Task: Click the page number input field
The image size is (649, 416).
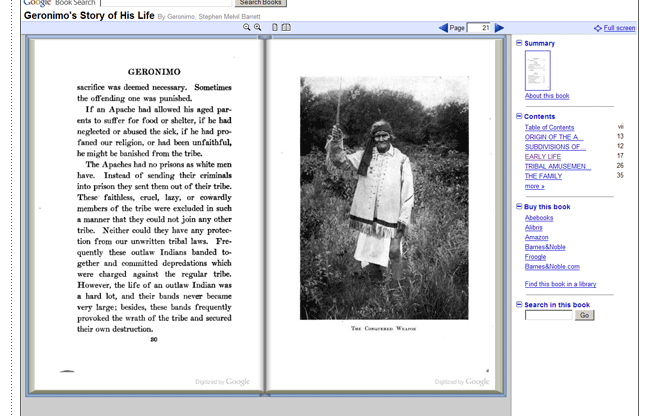Action: [478, 28]
